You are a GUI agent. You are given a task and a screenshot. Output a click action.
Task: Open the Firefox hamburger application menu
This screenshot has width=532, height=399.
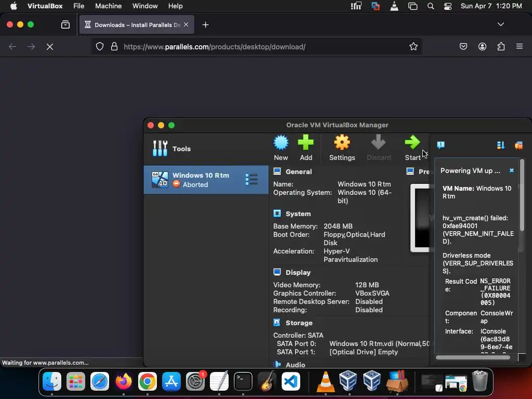[x=519, y=46]
